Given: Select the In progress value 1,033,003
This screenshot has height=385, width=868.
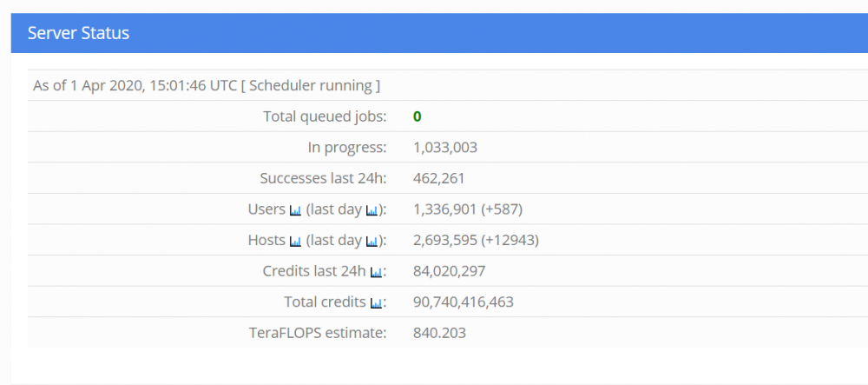Looking at the screenshot, I should point(445,148).
